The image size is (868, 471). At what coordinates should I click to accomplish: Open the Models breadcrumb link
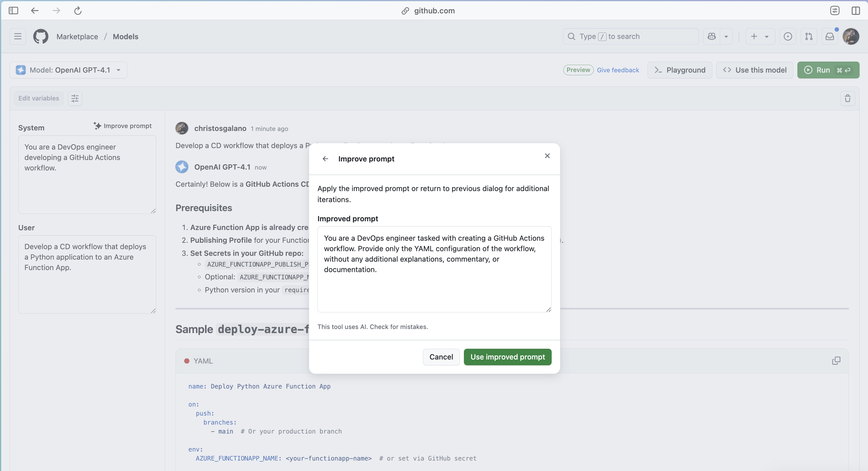125,36
